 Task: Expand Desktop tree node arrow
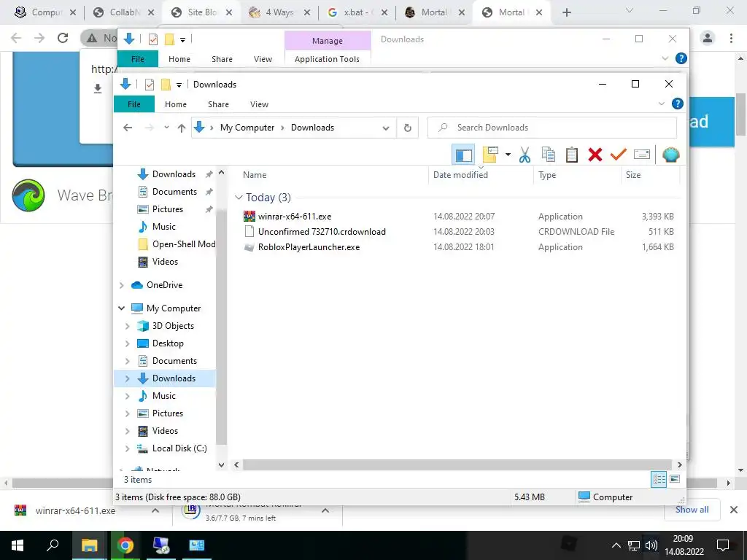pyautogui.click(x=127, y=343)
